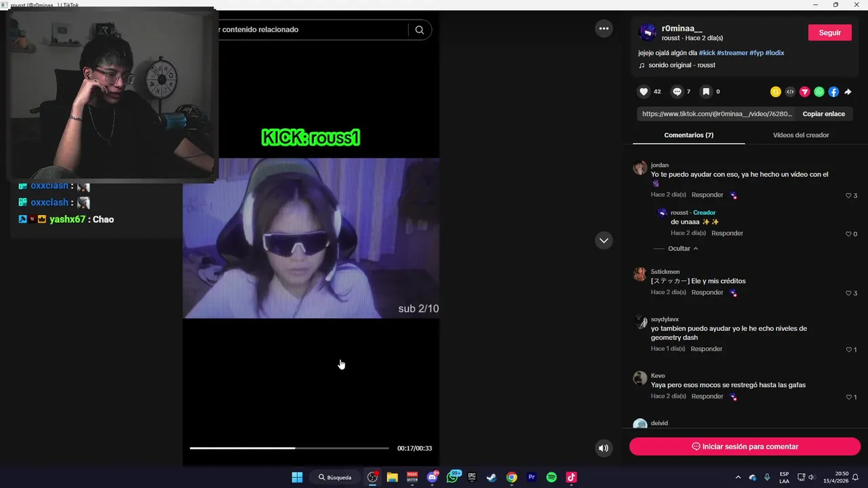Get embed code via the code icon
The width and height of the screenshot is (868, 488).
click(790, 91)
